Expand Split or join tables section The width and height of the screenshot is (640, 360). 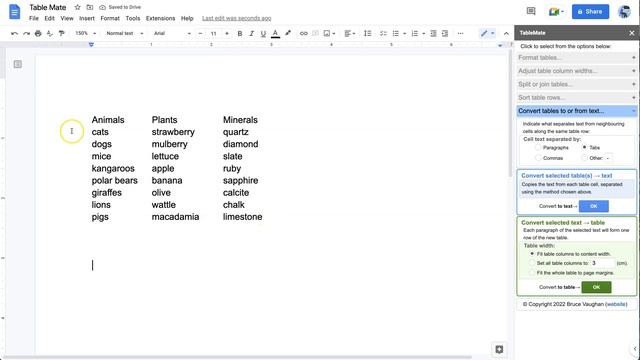[x=576, y=84]
